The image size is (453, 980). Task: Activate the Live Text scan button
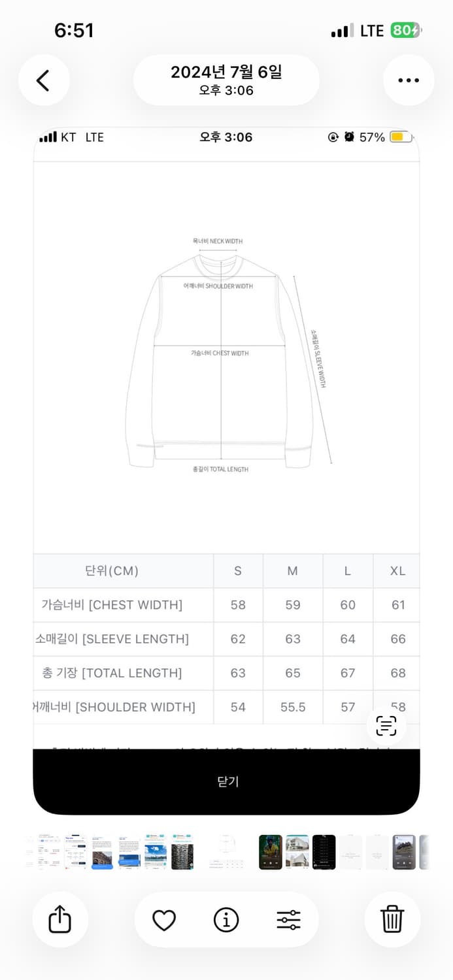pos(386,725)
